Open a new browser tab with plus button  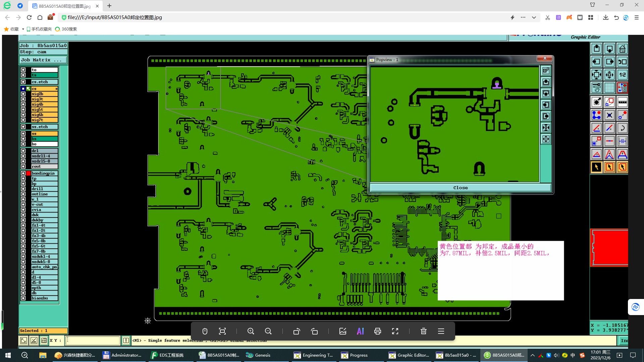point(109,6)
